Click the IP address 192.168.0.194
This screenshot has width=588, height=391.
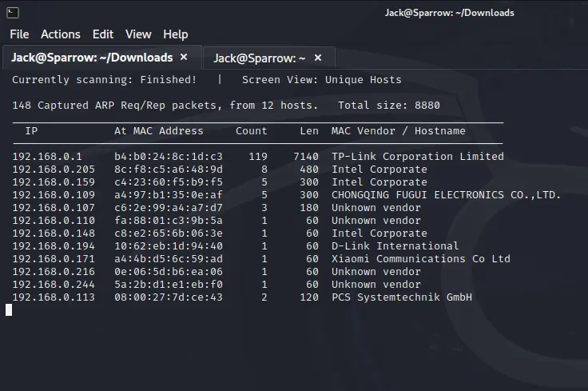tap(54, 245)
